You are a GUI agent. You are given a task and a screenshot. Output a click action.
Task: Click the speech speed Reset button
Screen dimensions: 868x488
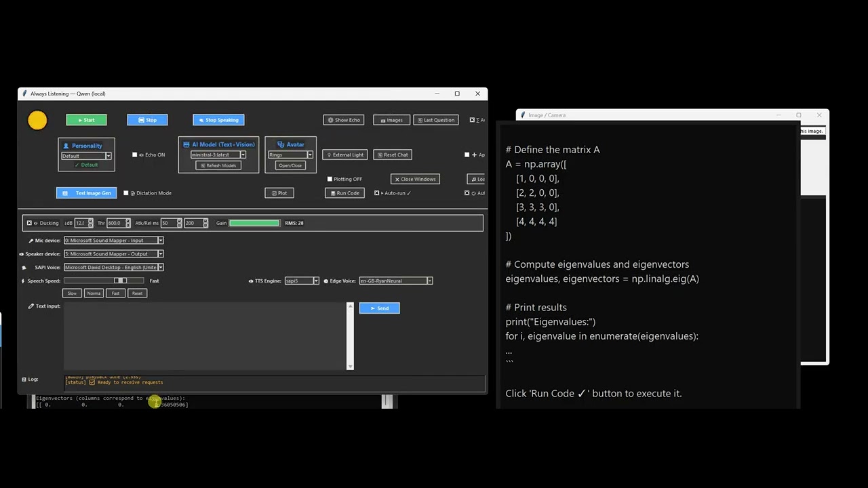pos(137,293)
